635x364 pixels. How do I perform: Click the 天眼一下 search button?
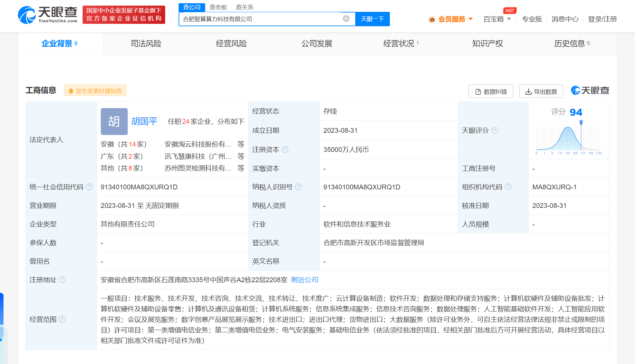click(372, 19)
